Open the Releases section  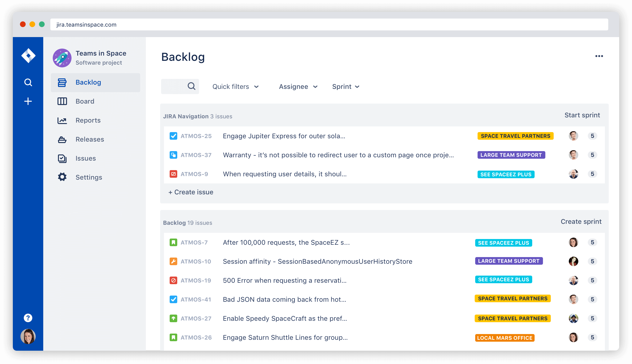click(90, 139)
